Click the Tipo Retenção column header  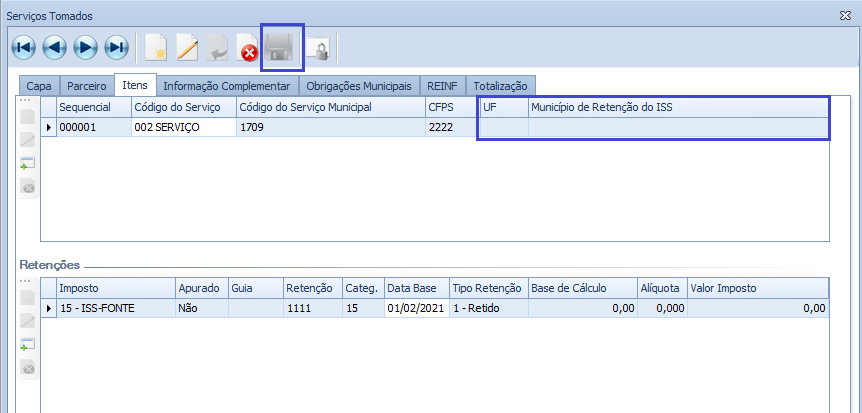point(487,288)
